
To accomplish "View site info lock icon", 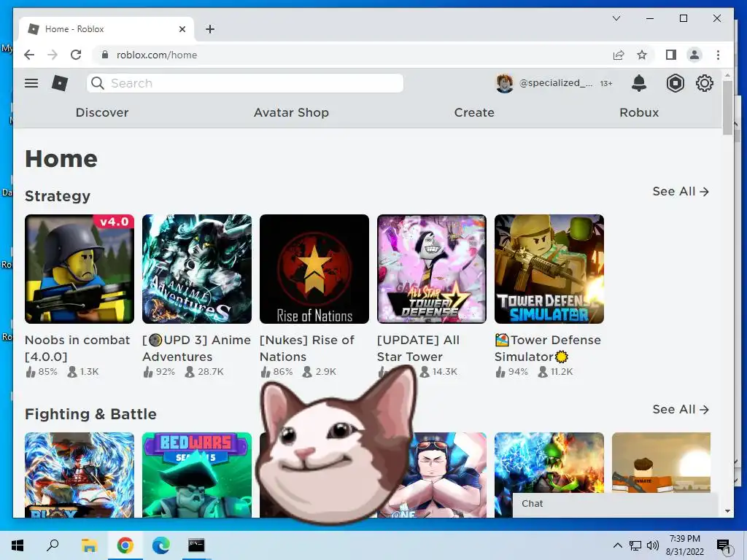I will click(105, 55).
